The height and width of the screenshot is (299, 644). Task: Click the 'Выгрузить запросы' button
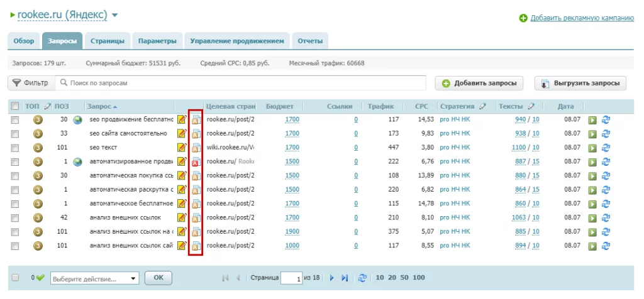(x=580, y=84)
